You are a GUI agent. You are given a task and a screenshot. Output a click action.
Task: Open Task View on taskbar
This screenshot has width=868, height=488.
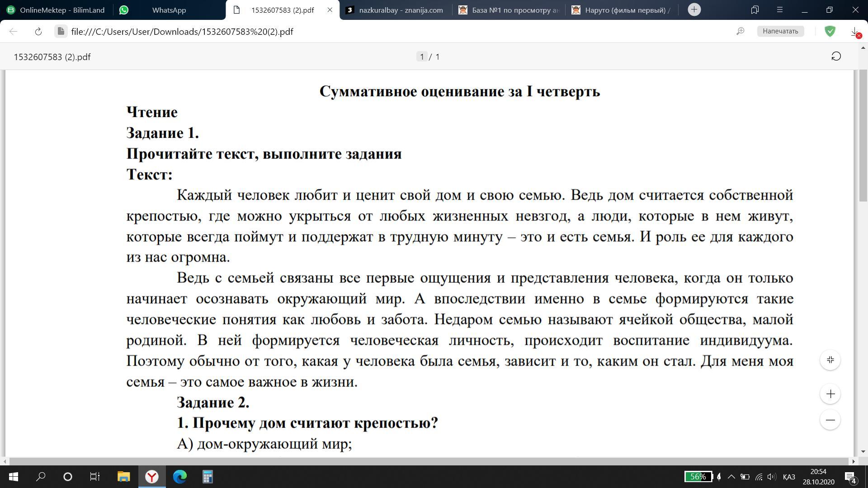95,477
